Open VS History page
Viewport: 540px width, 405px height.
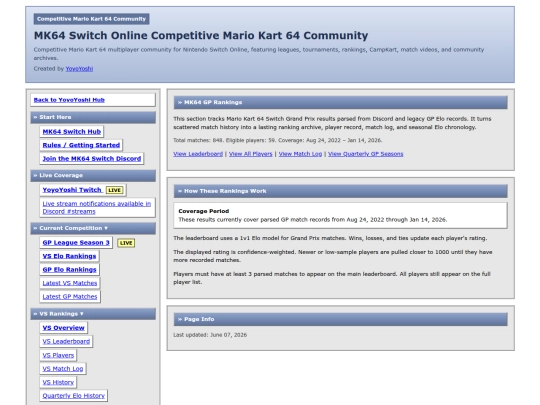point(58,382)
